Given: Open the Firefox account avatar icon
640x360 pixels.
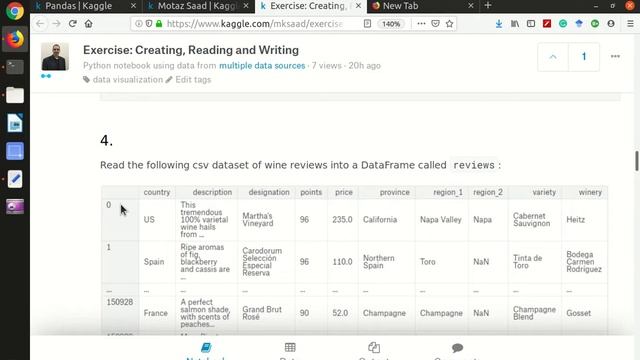Looking at the screenshot, I should pyautogui.click(x=611, y=24).
